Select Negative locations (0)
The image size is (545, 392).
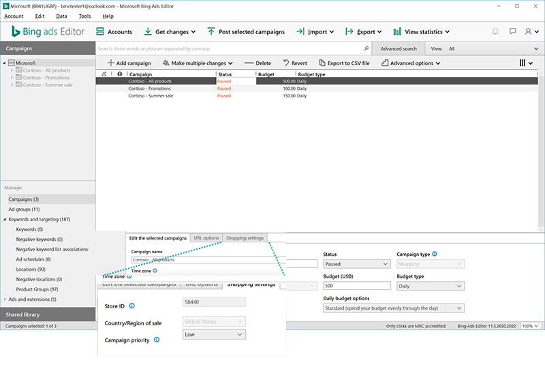coord(39,280)
